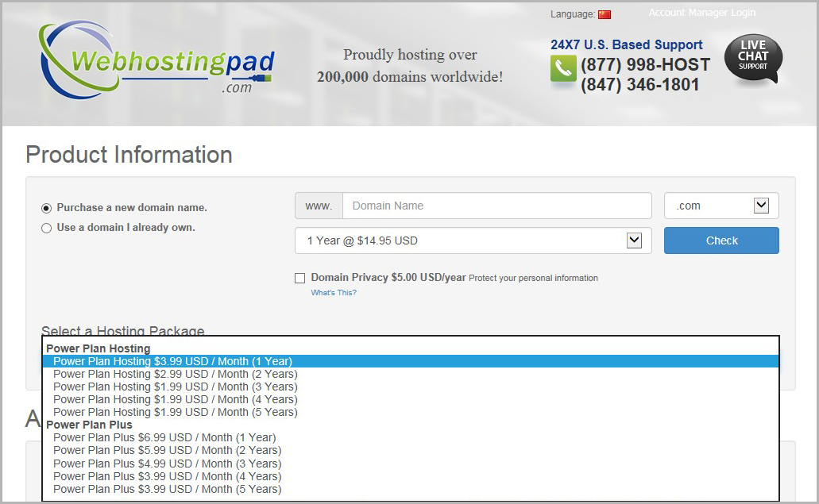Click the Domain Name input field

pyautogui.click(x=496, y=206)
